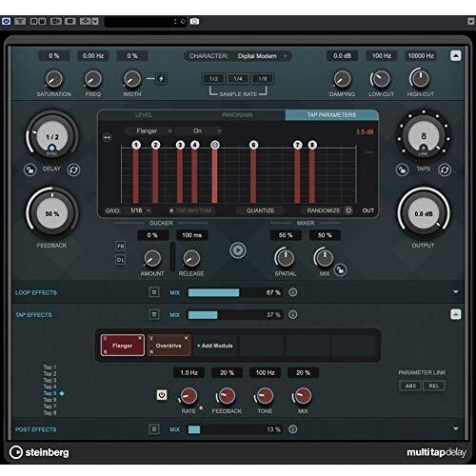Screen dimensions: 476x476
Task: Click the Add Module button
Action: click(x=215, y=346)
